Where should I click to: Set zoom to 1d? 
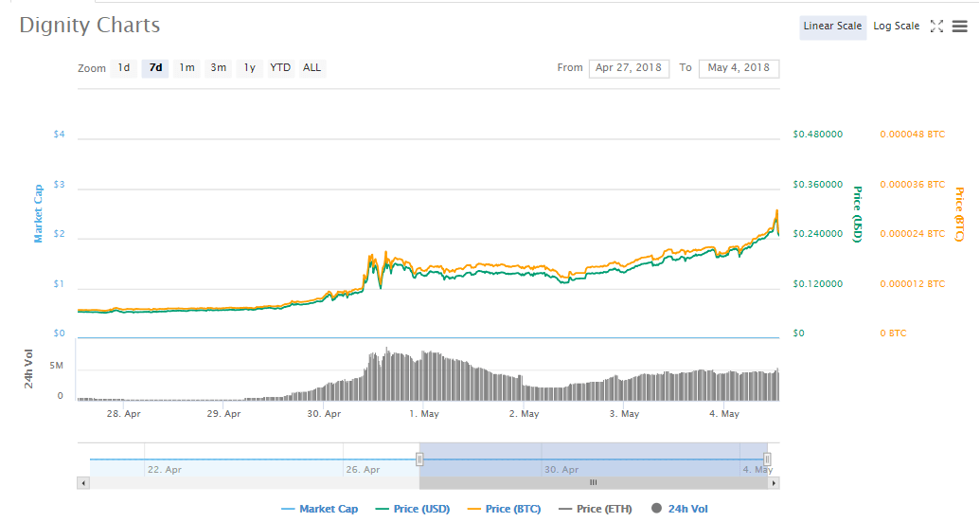(124, 68)
